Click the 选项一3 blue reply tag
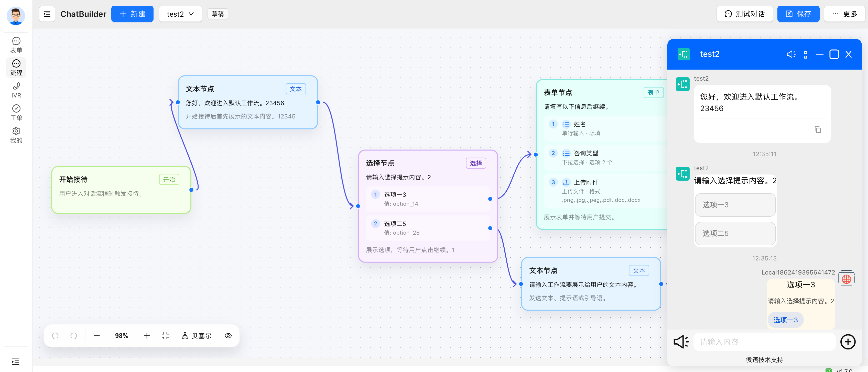The image size is (868, 372). 785,320
